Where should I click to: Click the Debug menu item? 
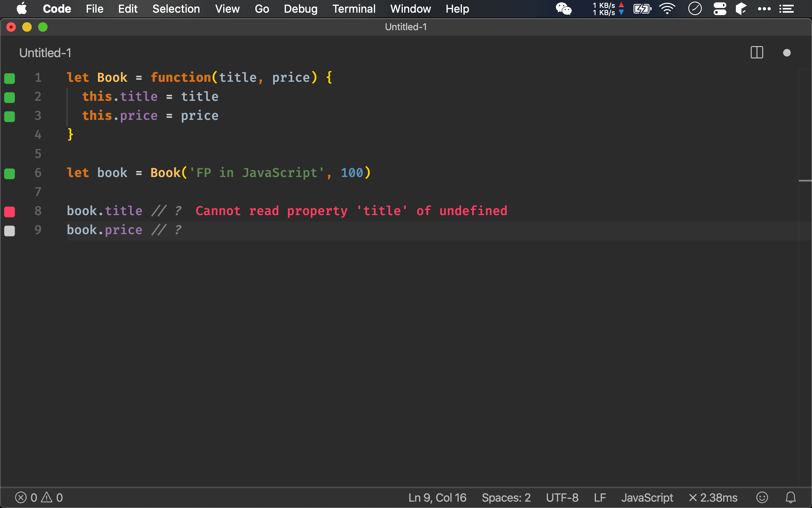click(x=301, y=9)
